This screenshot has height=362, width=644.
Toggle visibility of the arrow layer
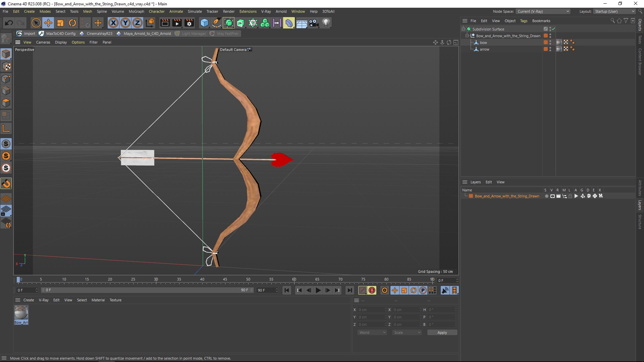550,48
